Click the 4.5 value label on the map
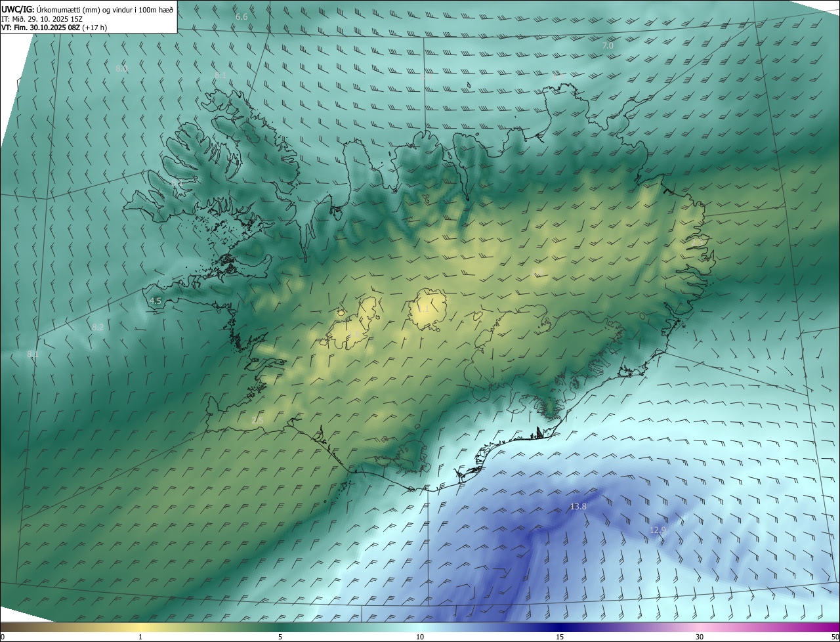The width and height of the screenshot is (840, 642). tap(156, 301)
